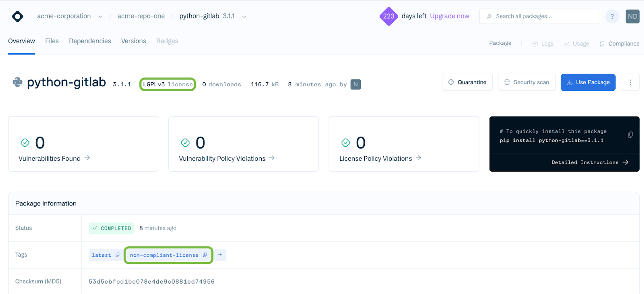Screen dimensions: 644x294
Task: Focus the Search all packages field
Action: coord(543,16)
